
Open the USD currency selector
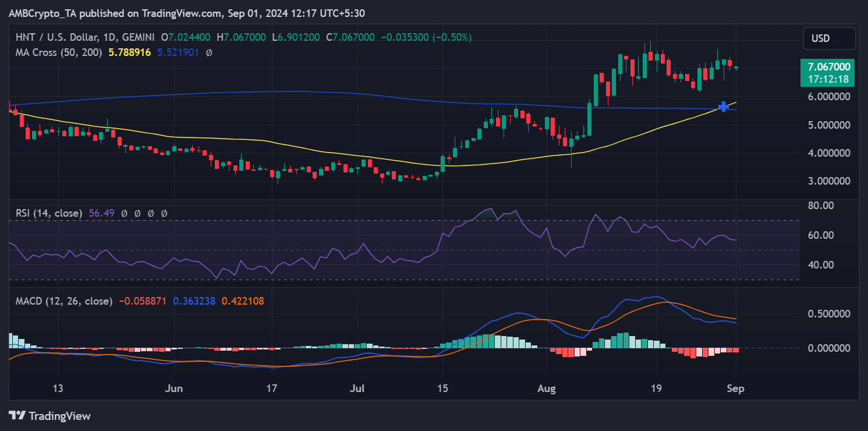830,38
